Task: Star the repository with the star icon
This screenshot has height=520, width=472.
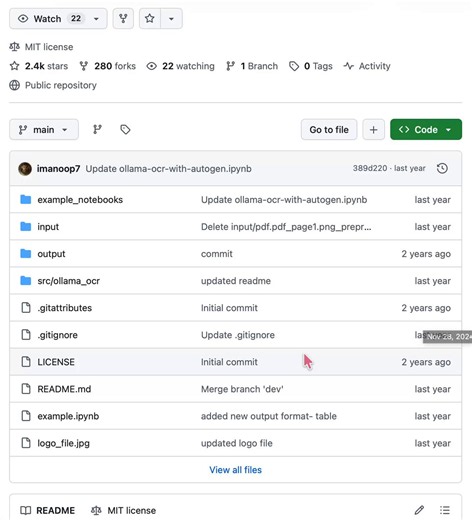Action: [x=150, y=19]
